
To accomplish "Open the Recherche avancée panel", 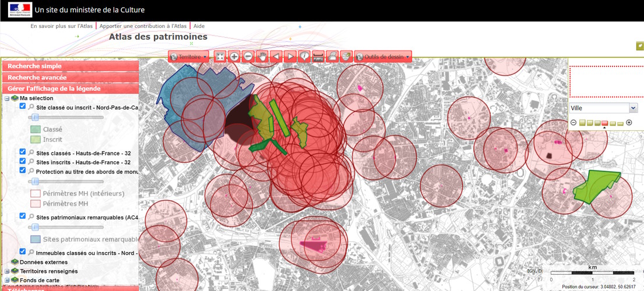I will pyautogui.click(x=70, y=77).
